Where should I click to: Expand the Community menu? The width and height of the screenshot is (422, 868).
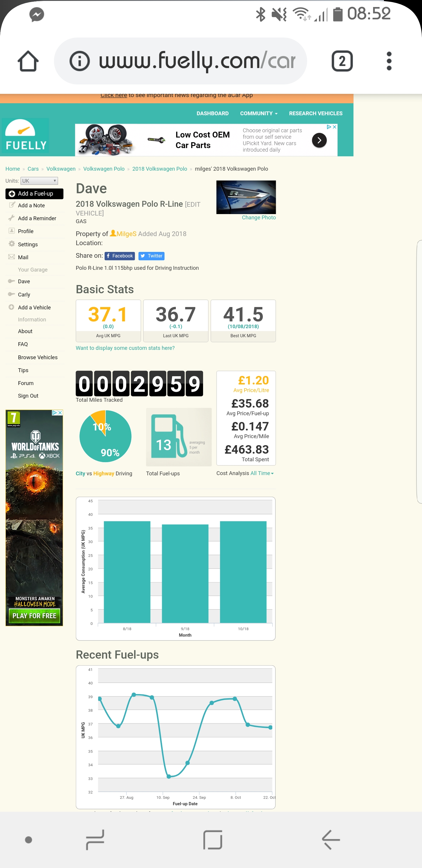coord(259,113)
